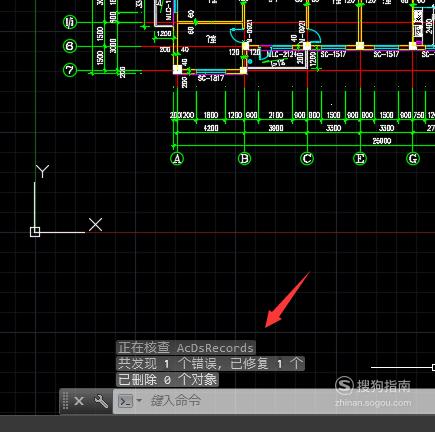Open command line customize wrench menu
Viewport: 435px width, 432px height.
101,401
